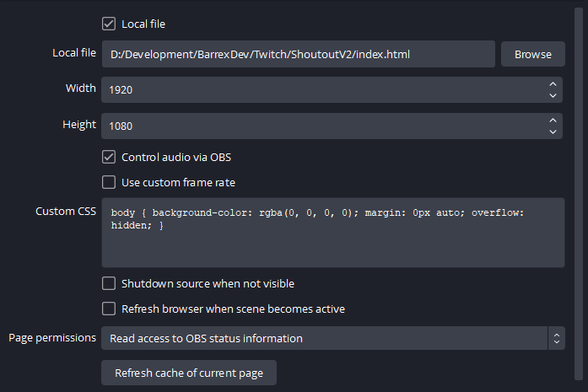Click the Width value field
The width and height of the screenshot is (588, 392).
[x=321, y=89]
